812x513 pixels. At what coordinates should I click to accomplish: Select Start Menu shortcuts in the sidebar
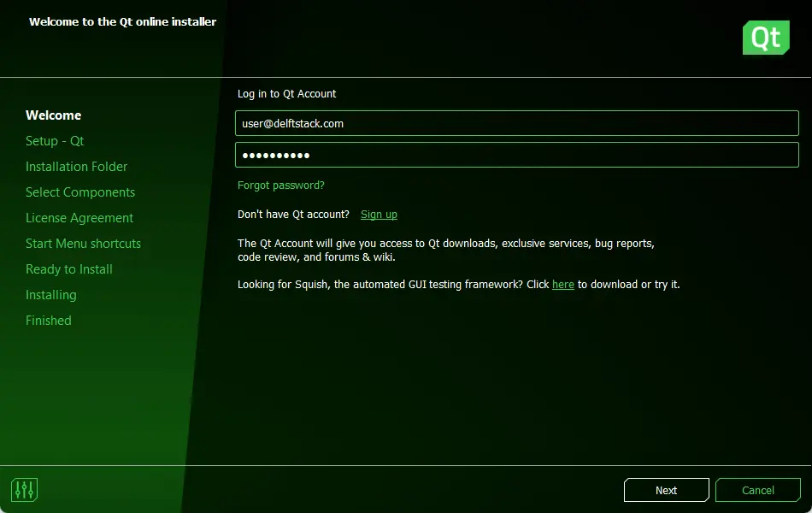[x=83, y=244]
